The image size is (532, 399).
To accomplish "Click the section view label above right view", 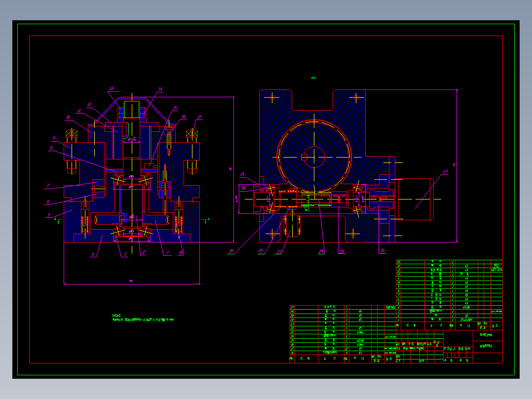I will coord(313,78).
